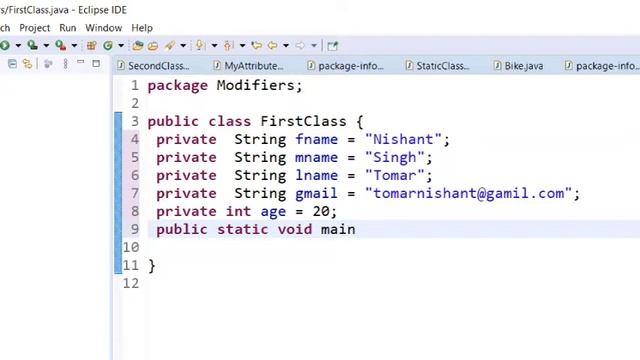This screenshot has height=360, width=640.
Task: Open the Run dropdown arrow
Action: [x=18, y=46]
